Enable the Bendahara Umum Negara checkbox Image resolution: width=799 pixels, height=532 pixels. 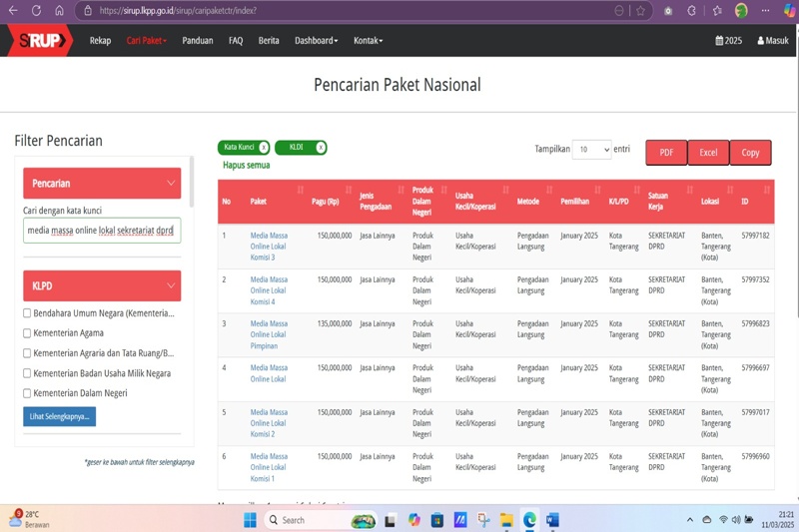[28, 313]
